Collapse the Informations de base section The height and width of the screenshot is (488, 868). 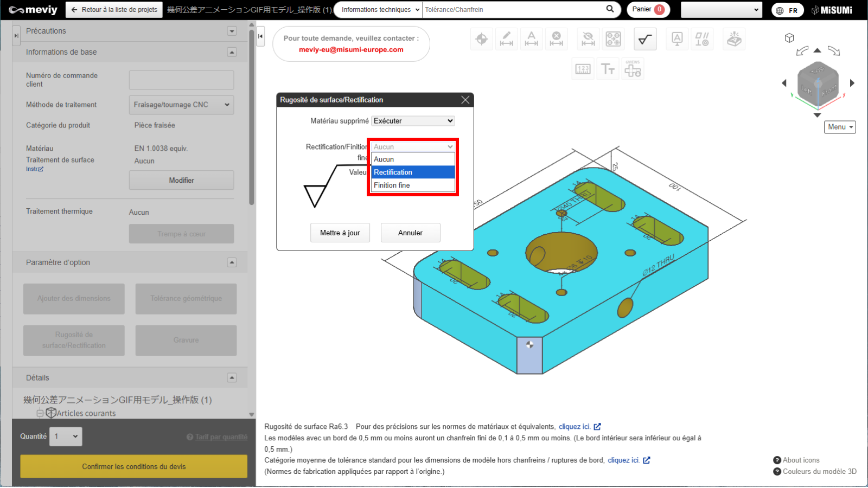coord(232,52)
